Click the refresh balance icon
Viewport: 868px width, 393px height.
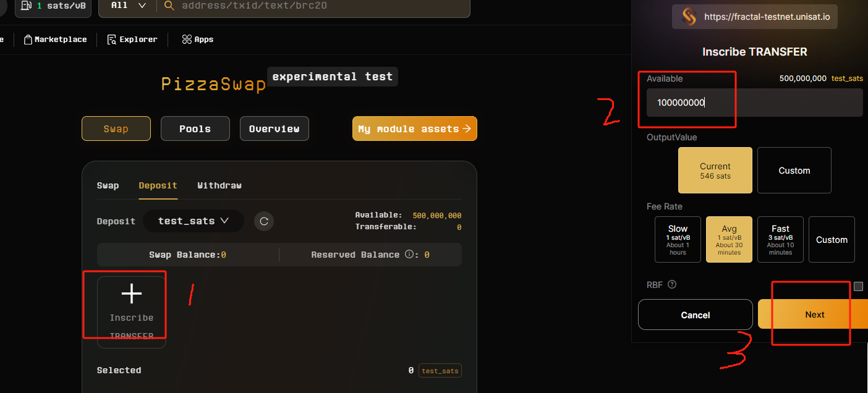[264, 221]
